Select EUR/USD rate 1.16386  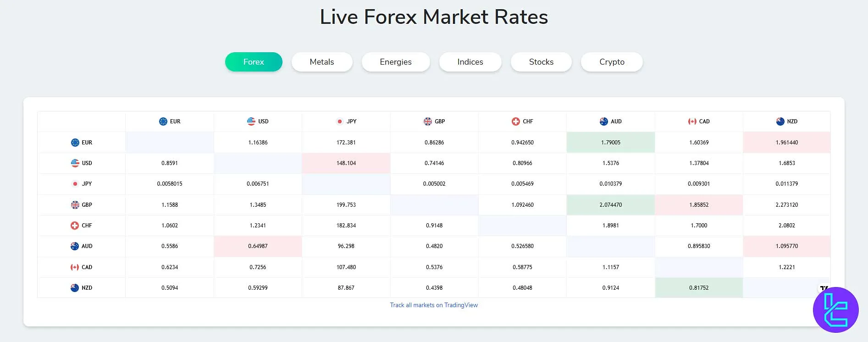tap(258, 143)
